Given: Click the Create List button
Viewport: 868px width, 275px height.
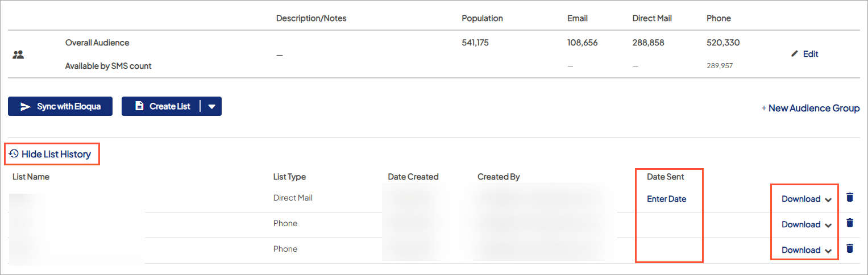Looking at the screenshot, I should (x=162, y=106).
